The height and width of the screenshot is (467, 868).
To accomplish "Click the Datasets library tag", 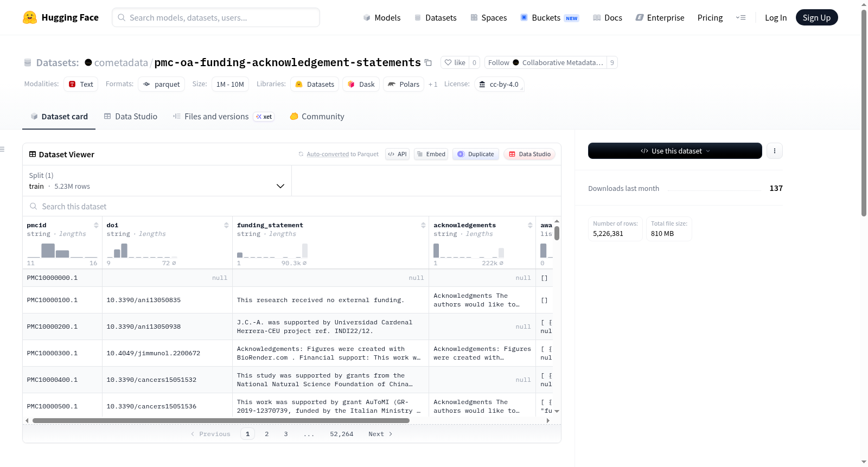I will pyautogui.click(x=315, y=84).
